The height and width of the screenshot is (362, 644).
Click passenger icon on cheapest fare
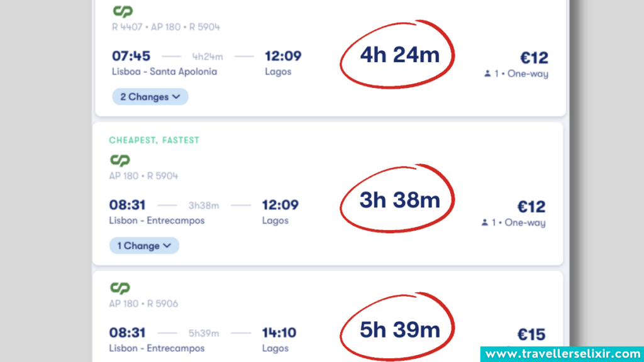coord(486,222)
